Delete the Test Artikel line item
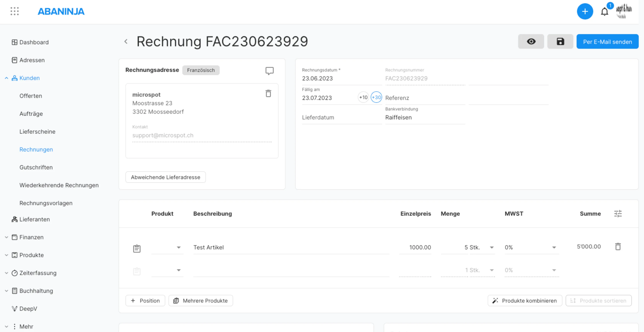The image size is (644, 332). [618, 246]
